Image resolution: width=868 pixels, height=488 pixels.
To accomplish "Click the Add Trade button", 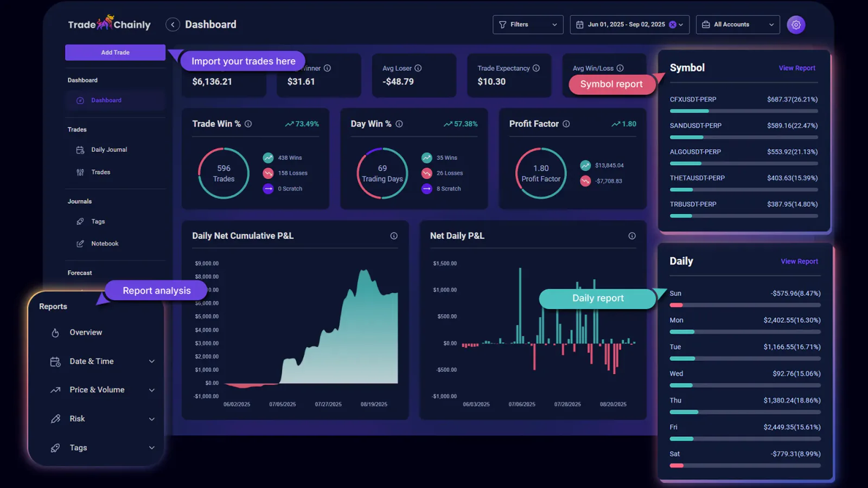I will (115, 52).
